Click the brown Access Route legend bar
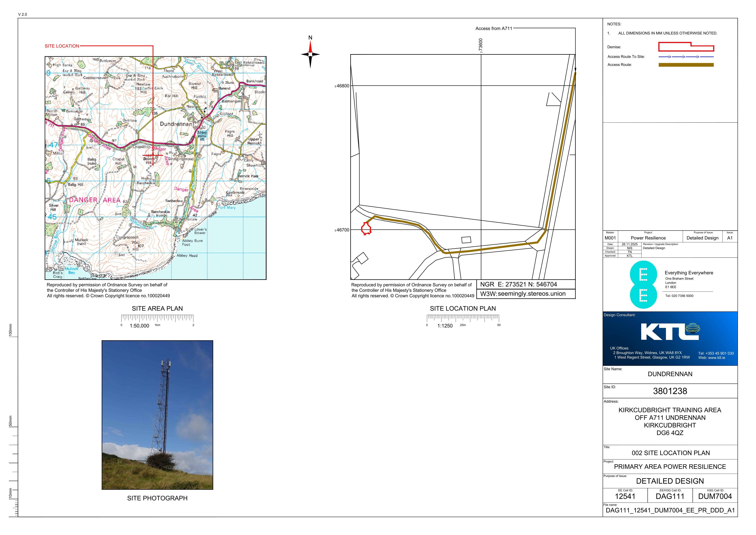756x535 pixels. (x=686, y=65)
